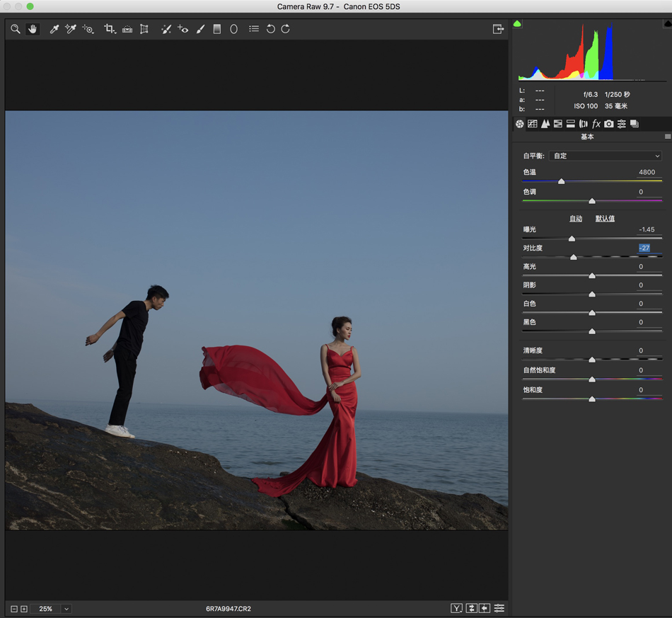The image size is (672, 618).
Task: Select the Crop tool
Action: click(x=110, y=29)
